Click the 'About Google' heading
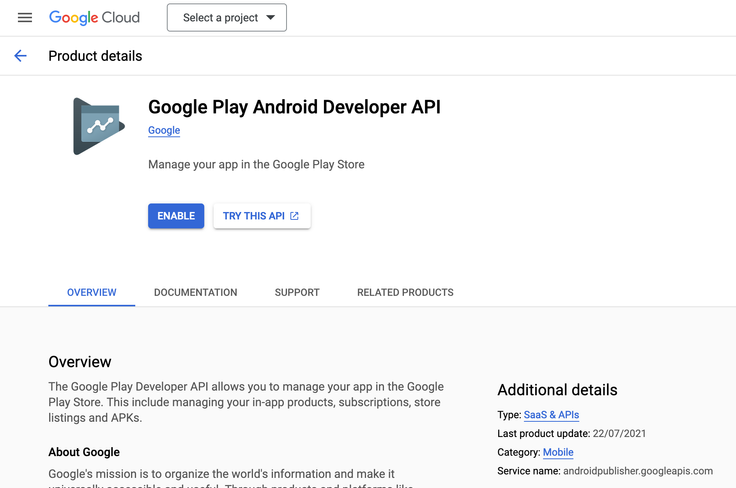The height and width of the screenshot is (488, 736). (x=84, y=452)
